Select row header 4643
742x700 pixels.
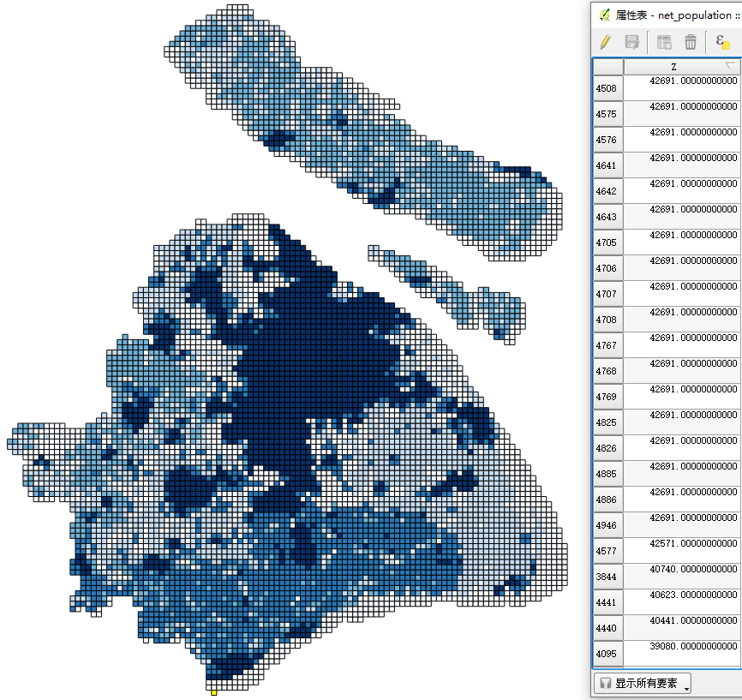coord(608,217)
